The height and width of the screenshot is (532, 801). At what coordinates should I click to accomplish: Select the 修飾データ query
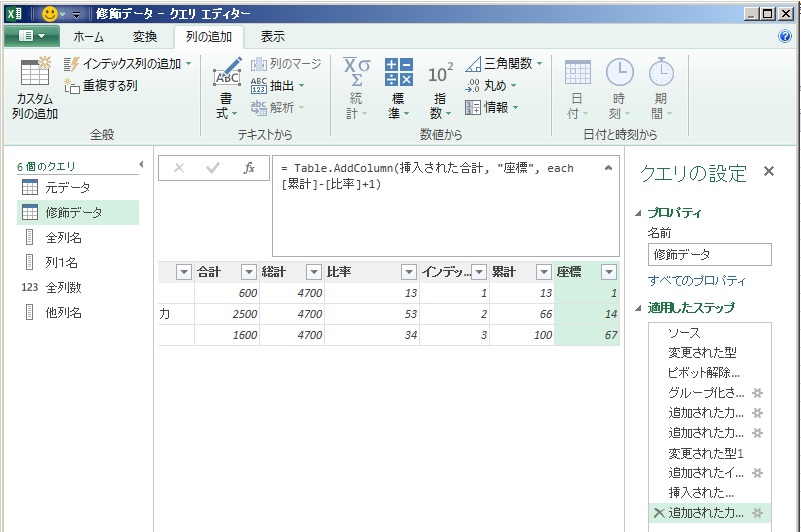click(x=78, y=212)
